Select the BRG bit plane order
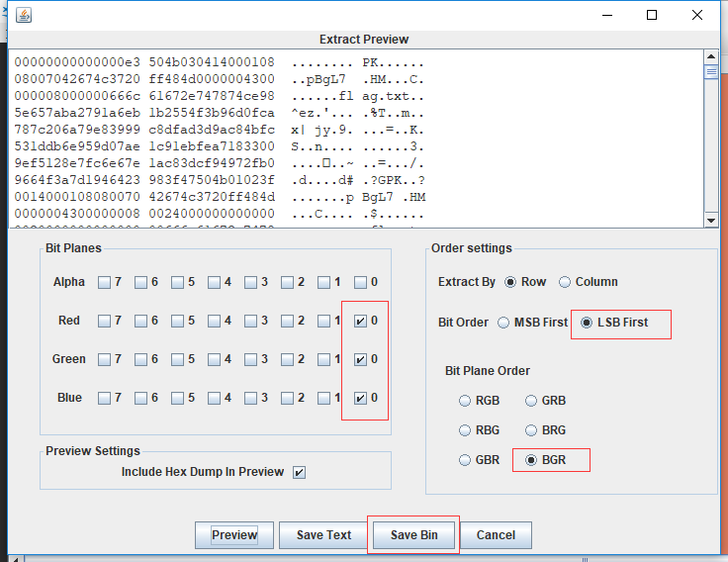 (x=531, y=430)
